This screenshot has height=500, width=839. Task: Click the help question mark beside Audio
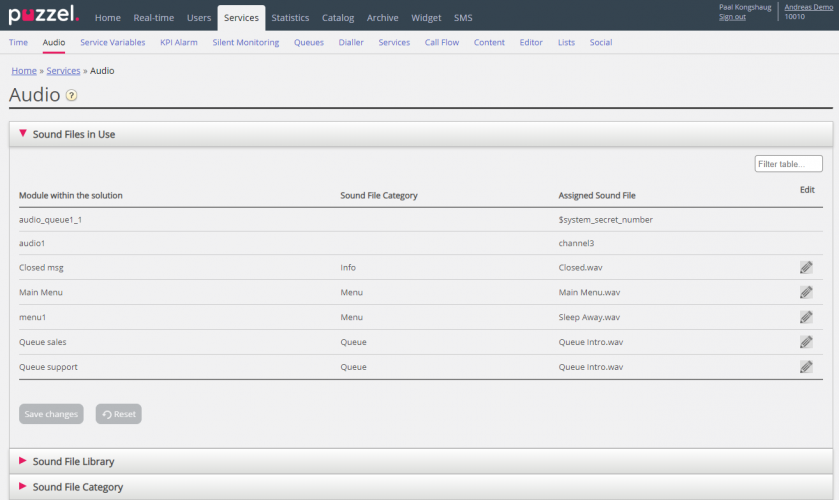[71, 96]
